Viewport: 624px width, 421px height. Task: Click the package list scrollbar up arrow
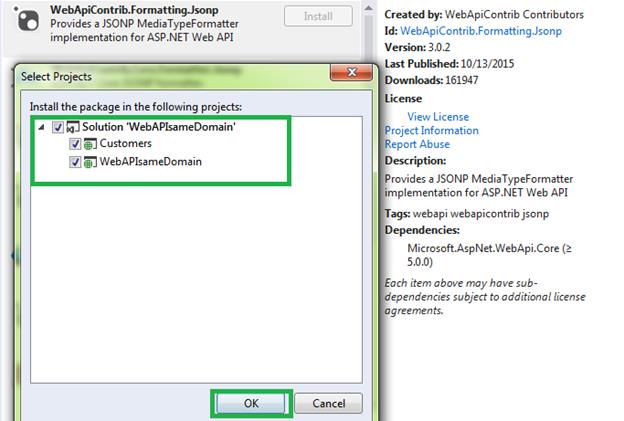tap(369, 8)
